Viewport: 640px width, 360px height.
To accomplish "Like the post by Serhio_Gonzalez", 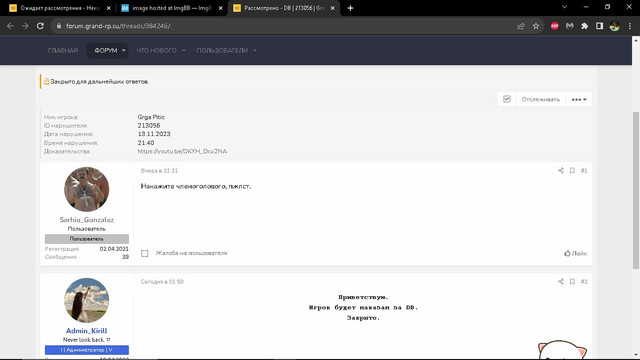I will (576, 253).
